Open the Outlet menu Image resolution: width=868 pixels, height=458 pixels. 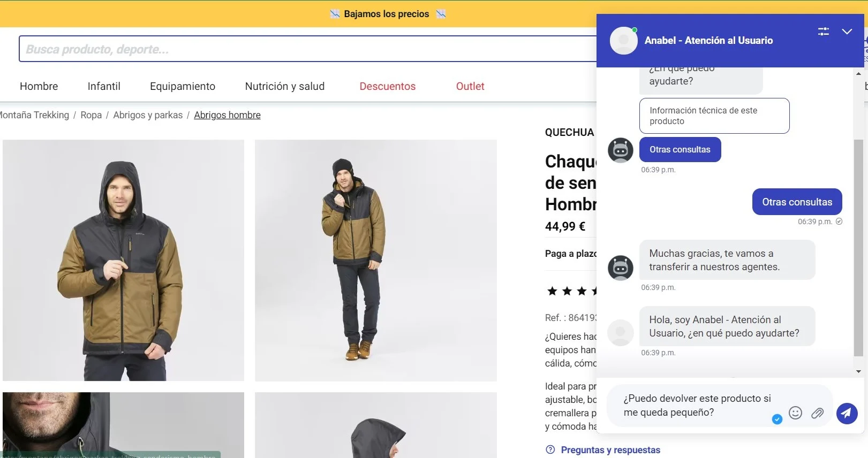(470, 86)
